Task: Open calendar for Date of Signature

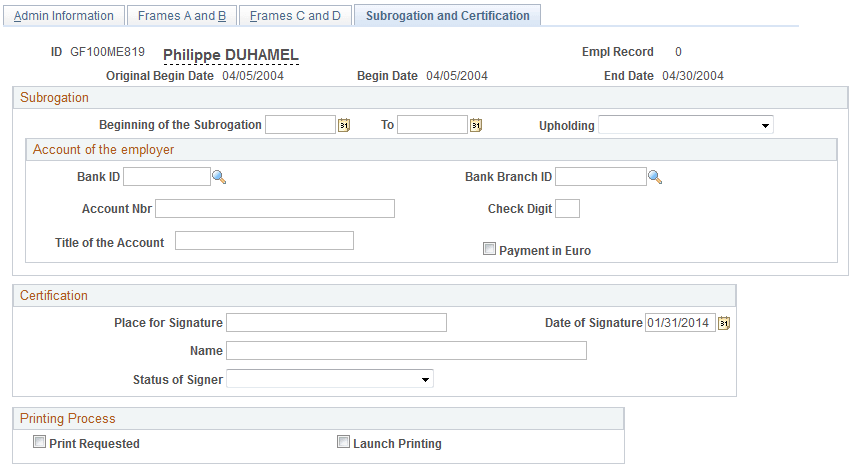Action: click(724, 323)
